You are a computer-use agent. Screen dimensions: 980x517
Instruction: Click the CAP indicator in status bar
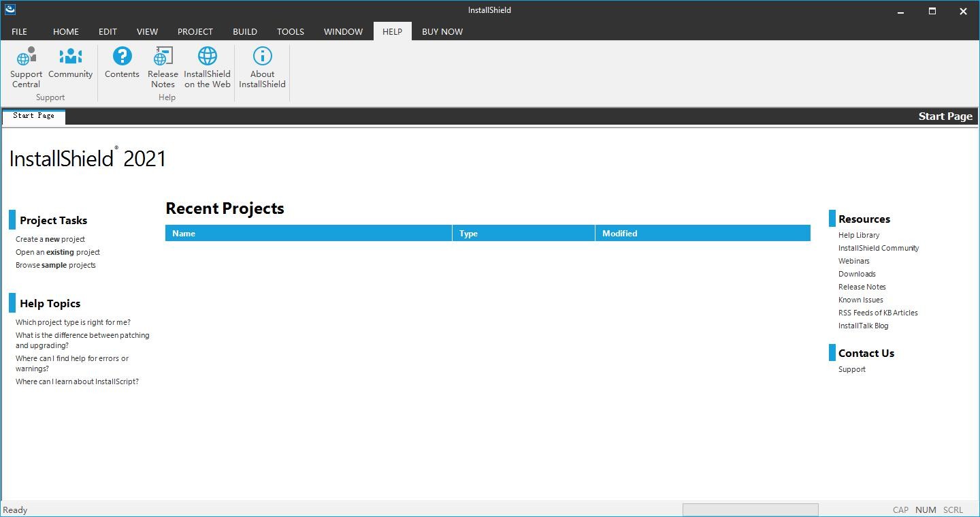click(x=900, y=510)
